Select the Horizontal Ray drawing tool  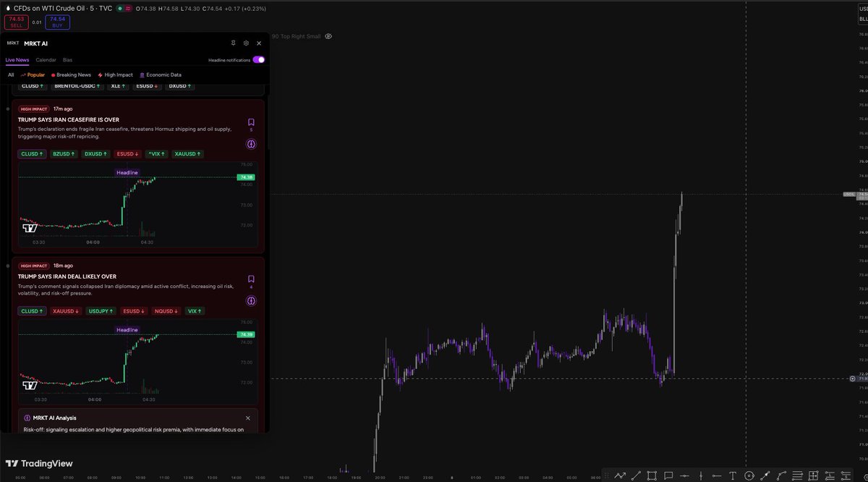coord(717,475)
